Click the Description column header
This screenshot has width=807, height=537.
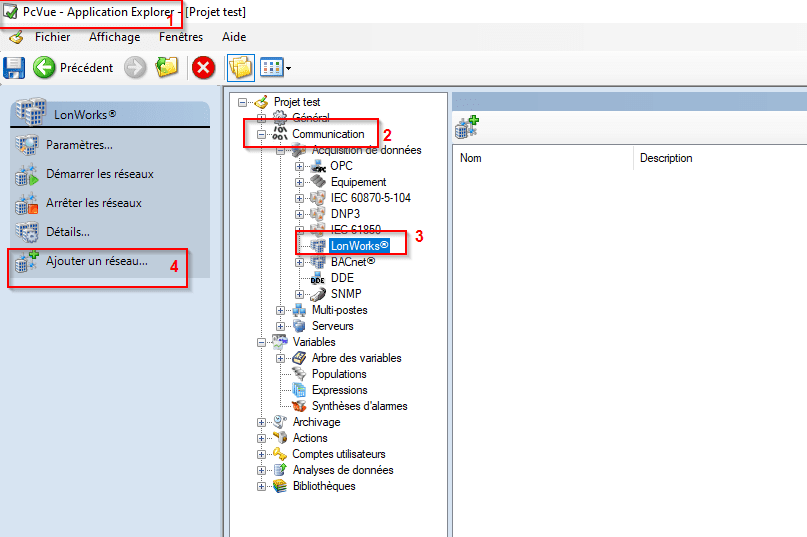tap(666, 158)
